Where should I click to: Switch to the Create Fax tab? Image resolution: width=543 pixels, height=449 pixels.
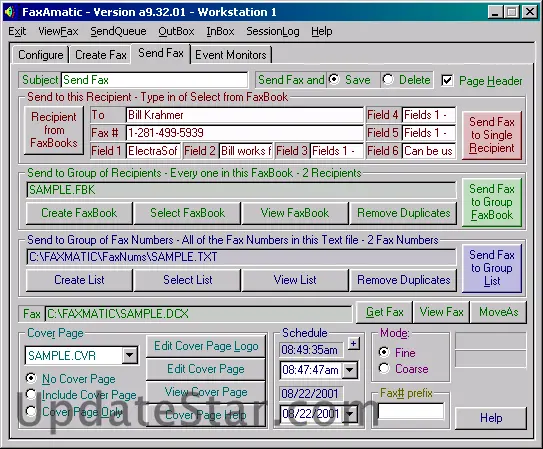coord(100,55)
